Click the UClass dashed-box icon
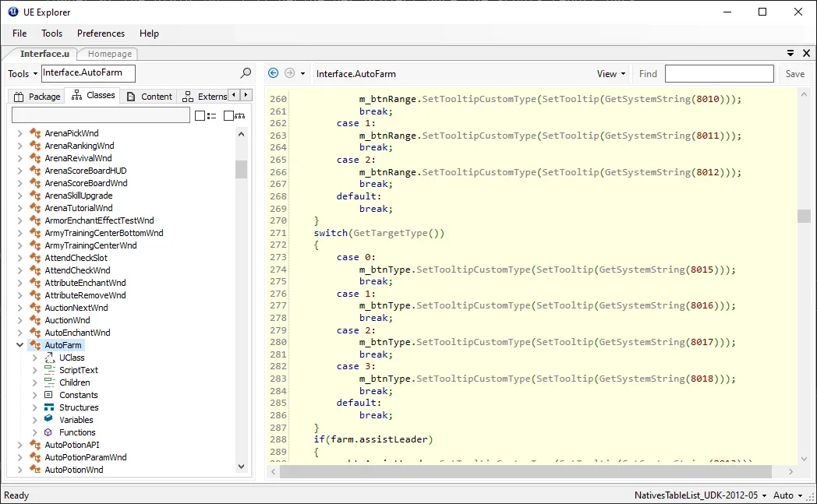The width and height of the screenshot is (817, 504). click(x=49, y=358)
